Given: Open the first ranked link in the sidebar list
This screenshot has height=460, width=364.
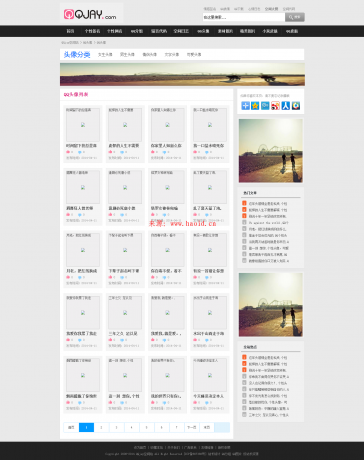Looking at the screenshot, I should coord(268,203).
